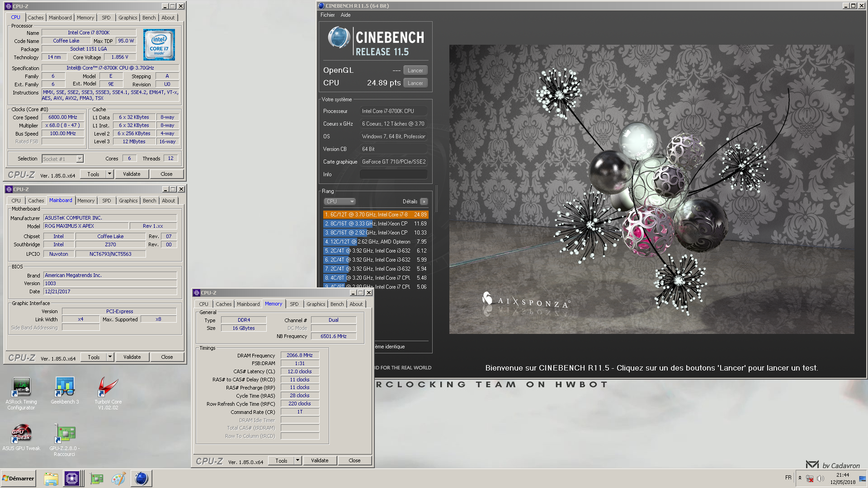Expand Tools dropdown arrow in mainboard CPU-Z
The height and width of the screenshot is (488, 868).
110,357
